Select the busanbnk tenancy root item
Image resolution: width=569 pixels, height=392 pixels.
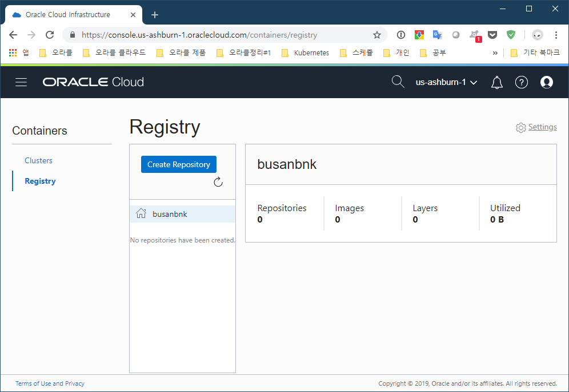[170, 214]
